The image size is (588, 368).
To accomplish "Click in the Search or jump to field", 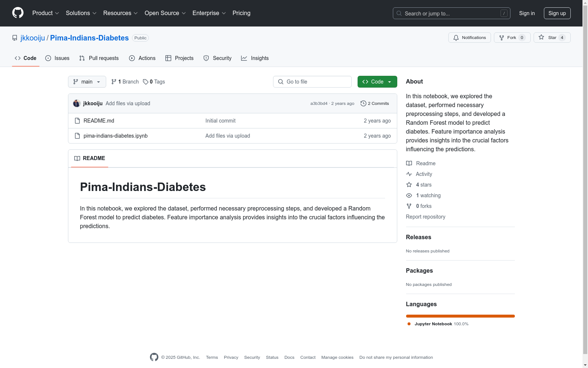I will (x=452, y=13).
